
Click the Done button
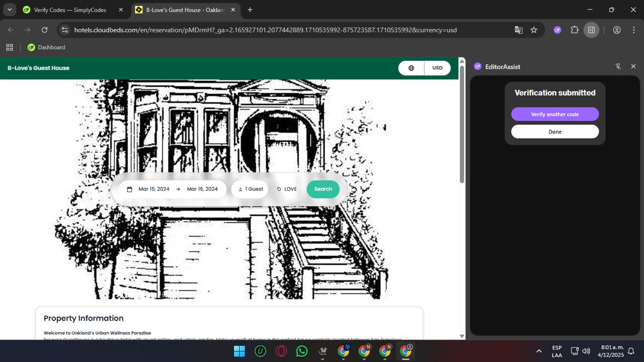click(x=555, y=132)
